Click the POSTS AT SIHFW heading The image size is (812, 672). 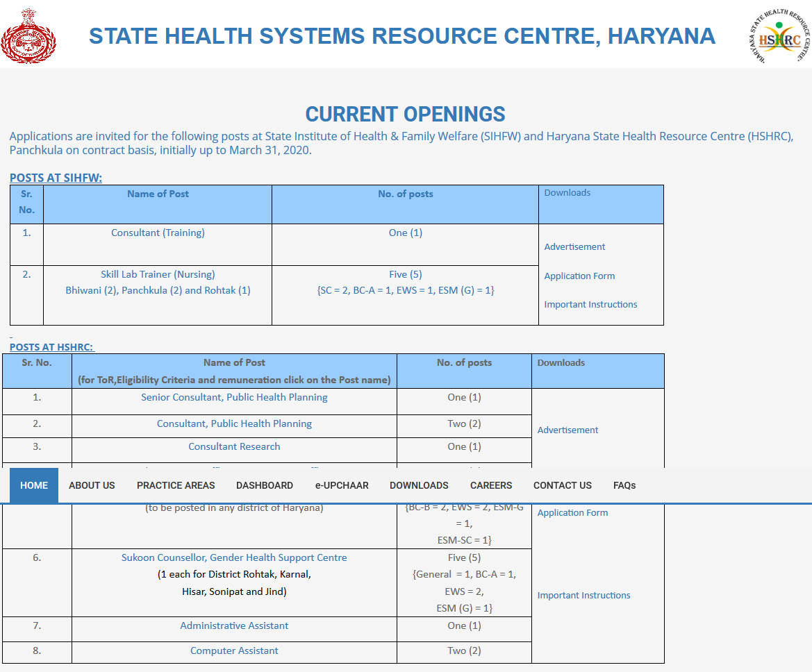[x=56, y=178]
